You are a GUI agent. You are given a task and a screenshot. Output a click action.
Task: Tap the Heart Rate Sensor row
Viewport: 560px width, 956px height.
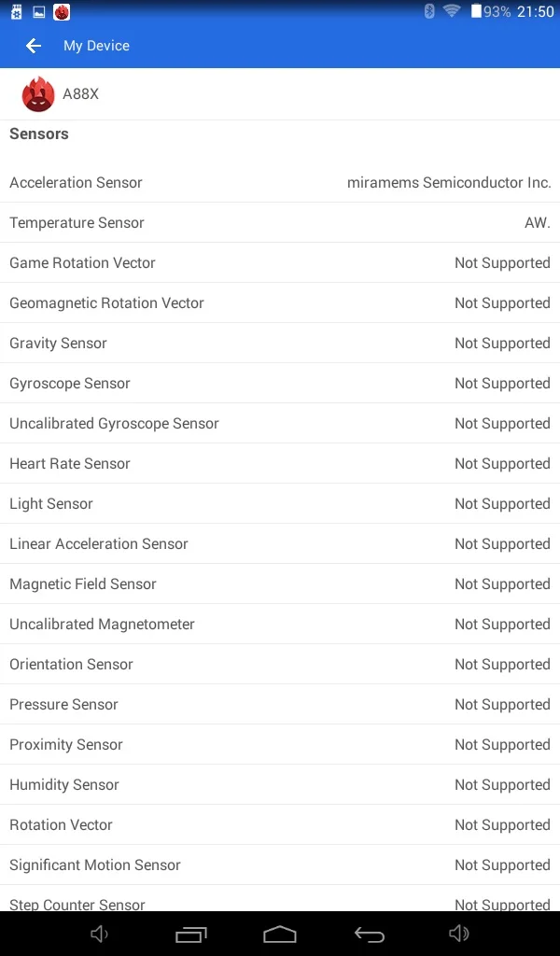click(280, 463)
